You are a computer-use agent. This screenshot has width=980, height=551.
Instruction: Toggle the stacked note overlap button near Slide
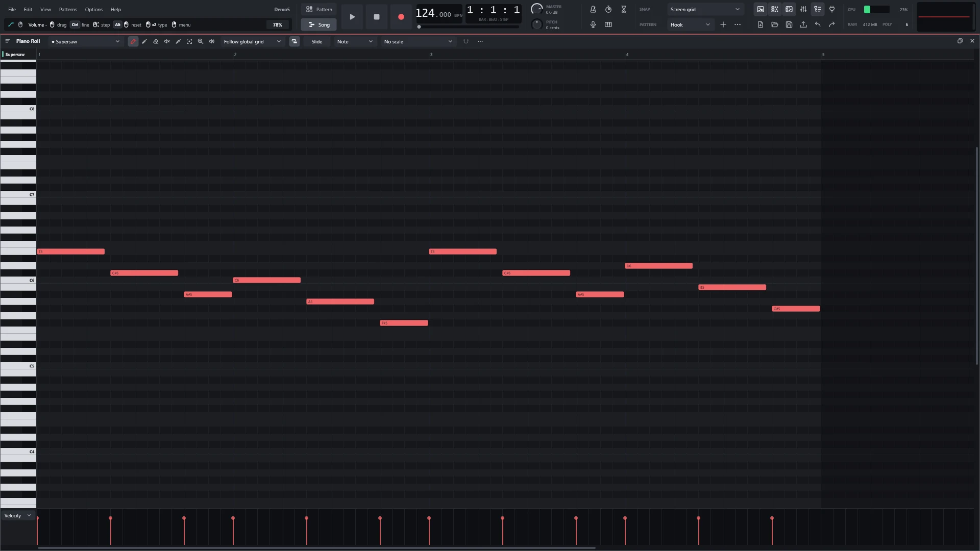pos(295,41)
